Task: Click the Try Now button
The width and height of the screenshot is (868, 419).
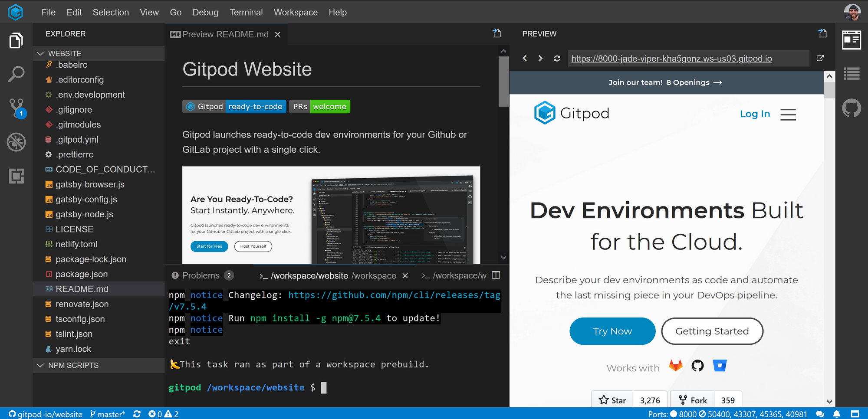Action: [x=612, y=331]
